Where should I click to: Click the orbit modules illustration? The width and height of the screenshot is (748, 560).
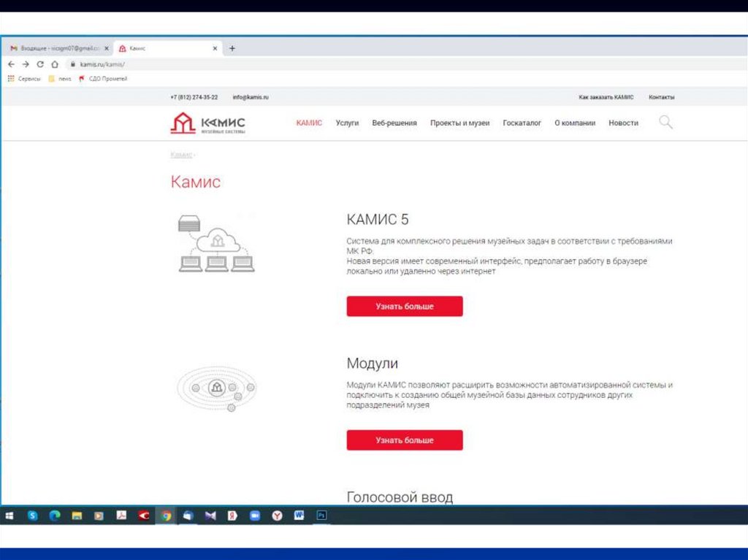point(216,388)
